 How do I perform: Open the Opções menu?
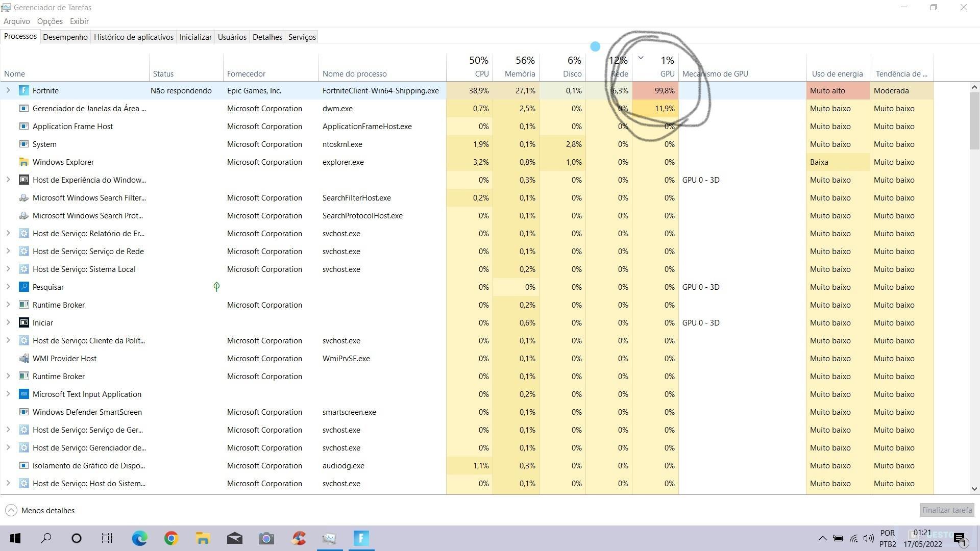point(50,21)
